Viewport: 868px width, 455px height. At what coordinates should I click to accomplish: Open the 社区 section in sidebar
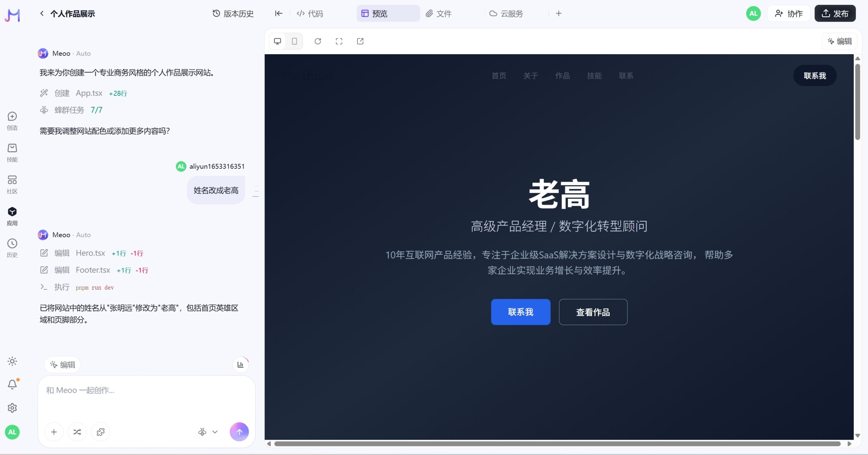coord(12,184)
